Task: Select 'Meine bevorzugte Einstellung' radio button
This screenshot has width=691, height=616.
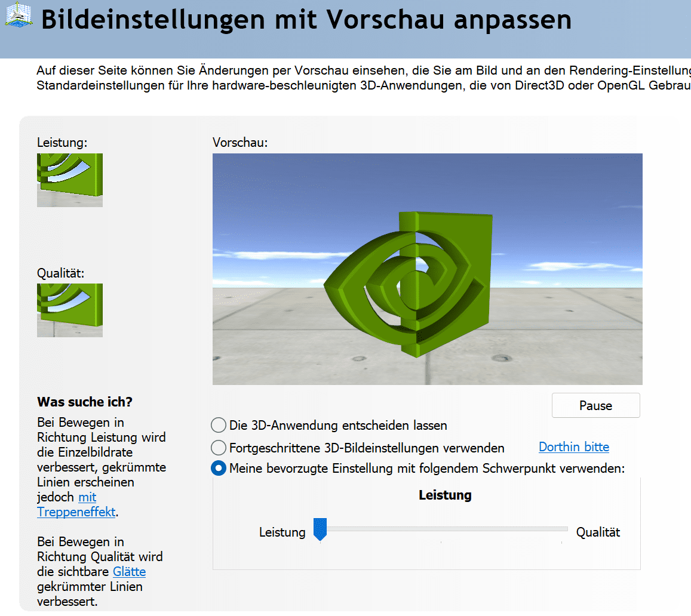Action: click(x=219, y=468)
